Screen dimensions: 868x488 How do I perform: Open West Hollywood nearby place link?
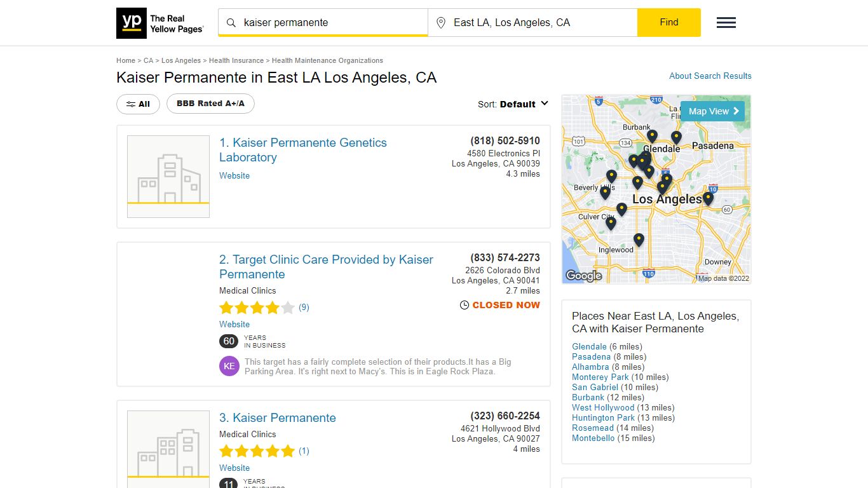[603, 407]
